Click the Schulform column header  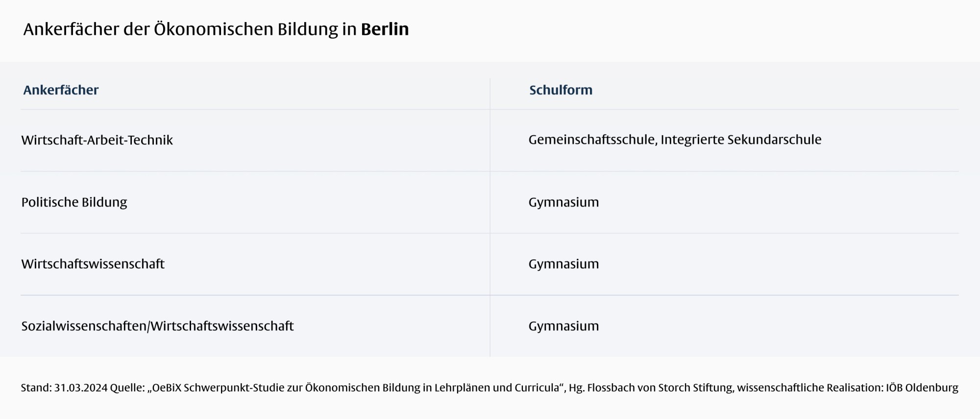[561, 90]
